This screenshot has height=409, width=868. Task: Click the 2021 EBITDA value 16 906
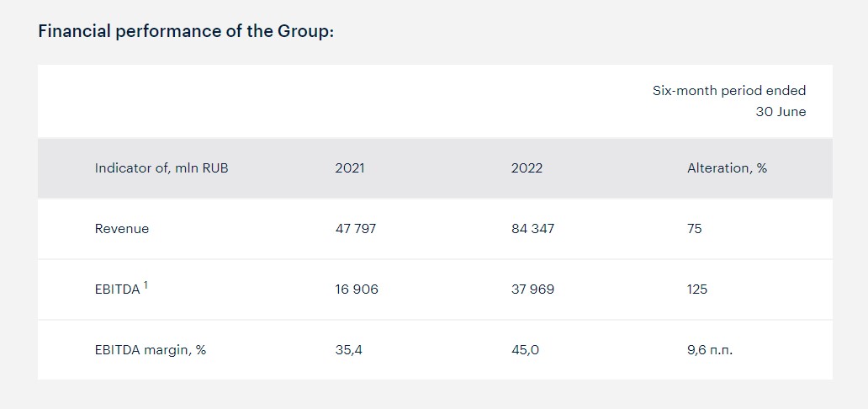pyautogui.click(x=357, y=289)
